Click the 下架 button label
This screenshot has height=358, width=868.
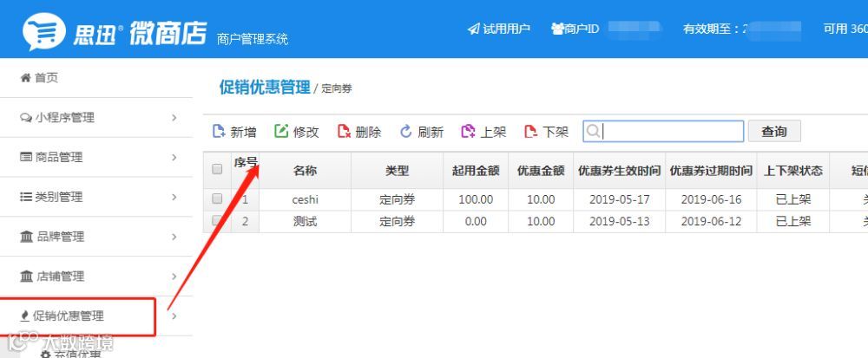(x=556, y=132)
